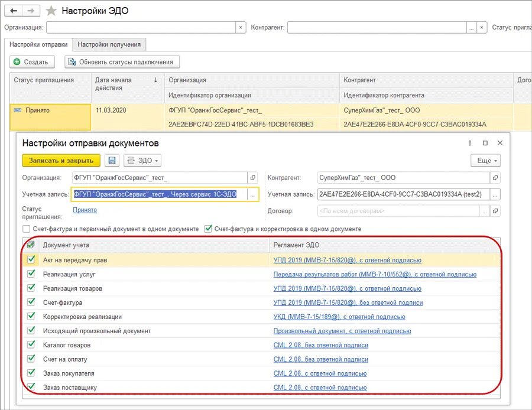This screenshot has width=532, height=410.
Task: Uncheck the Реализация услуг row checkbox
Action: tap(31, 274)
